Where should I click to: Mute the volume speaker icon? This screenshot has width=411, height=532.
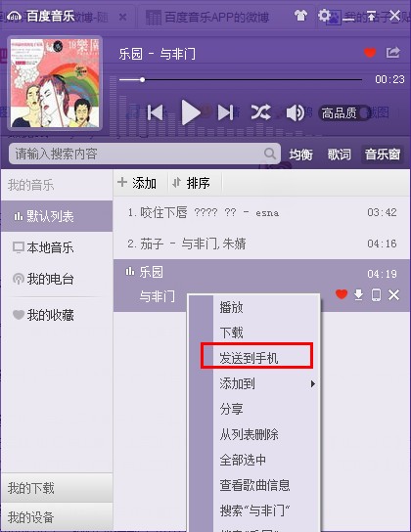tap(296, 112)
